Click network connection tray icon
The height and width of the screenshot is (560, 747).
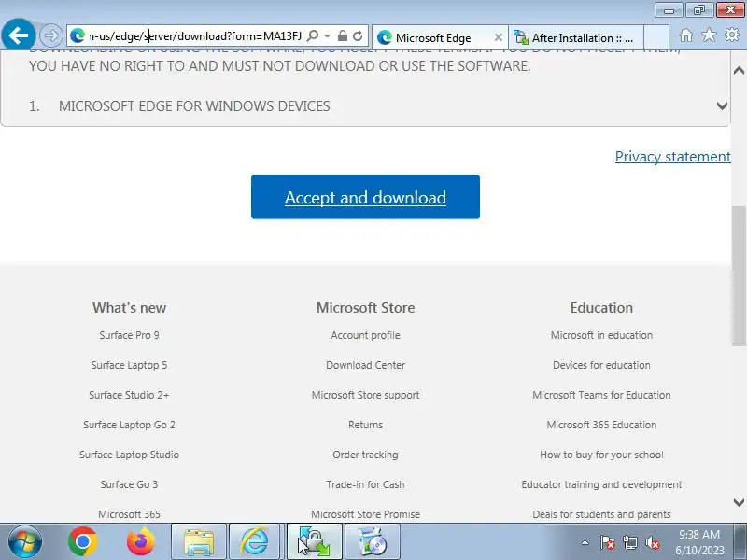click(x=630, y=542)
